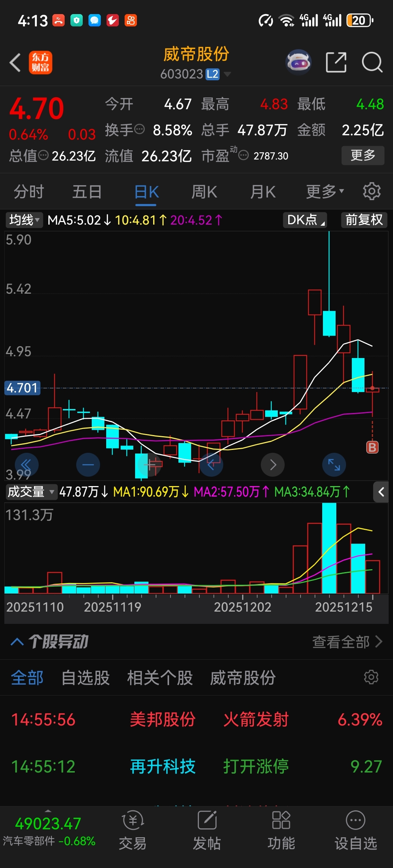Tap current price 4.70
Screen dimensions: 393x868
coord(36,109)
